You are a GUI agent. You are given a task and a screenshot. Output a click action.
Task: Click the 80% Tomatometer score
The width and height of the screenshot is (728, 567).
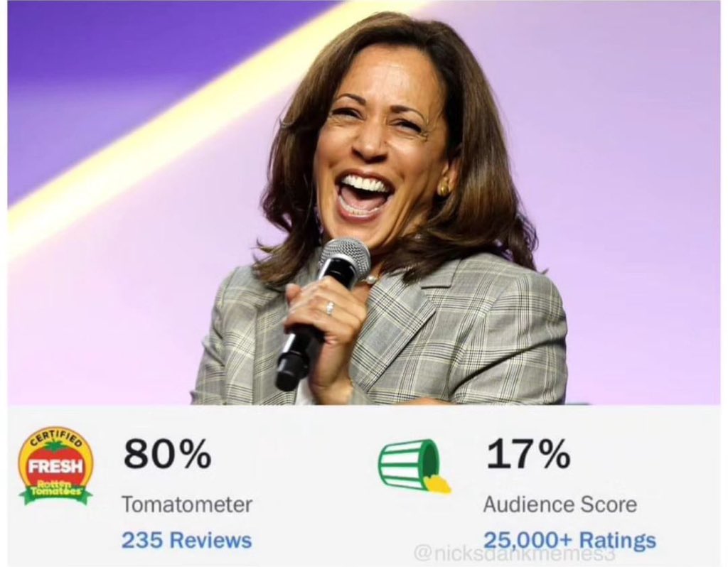coord(167,455)
